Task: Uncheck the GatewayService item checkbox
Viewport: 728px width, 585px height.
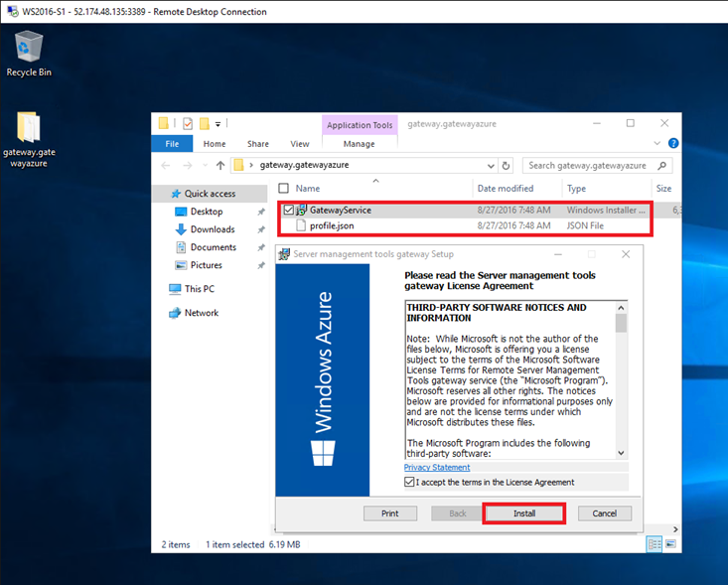Action: coord(288,210)
